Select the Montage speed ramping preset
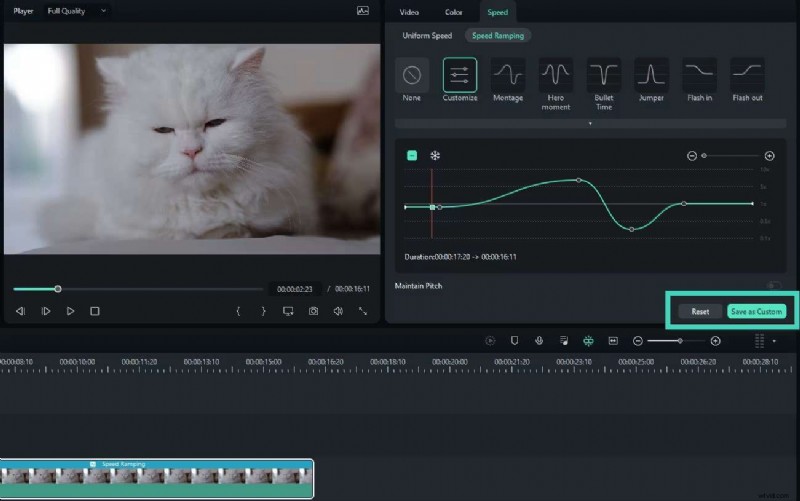This screenshot has width=800, height=501. [508, 75]
